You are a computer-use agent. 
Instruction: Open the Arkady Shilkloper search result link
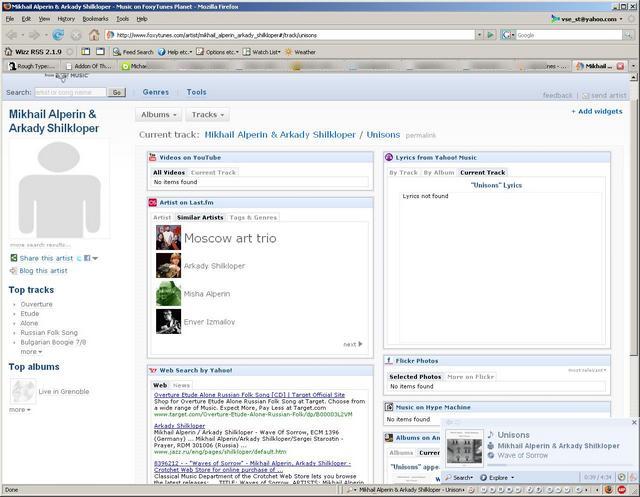point(179,426)
